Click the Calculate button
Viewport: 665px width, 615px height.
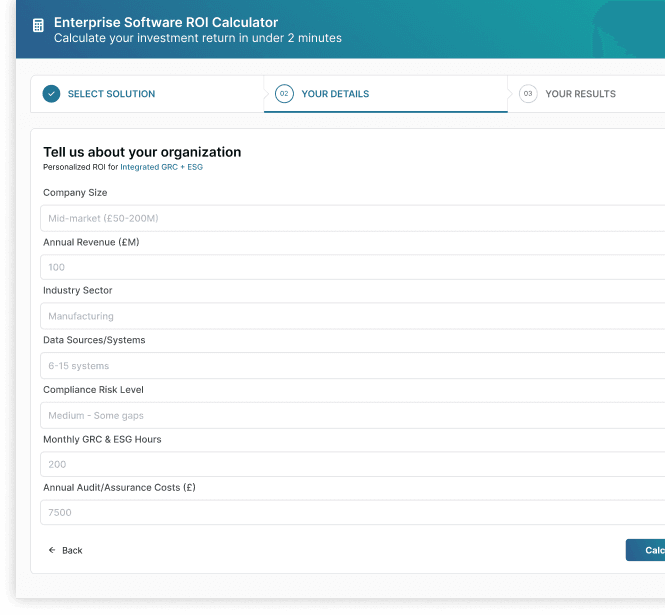(x=647, y=550)
